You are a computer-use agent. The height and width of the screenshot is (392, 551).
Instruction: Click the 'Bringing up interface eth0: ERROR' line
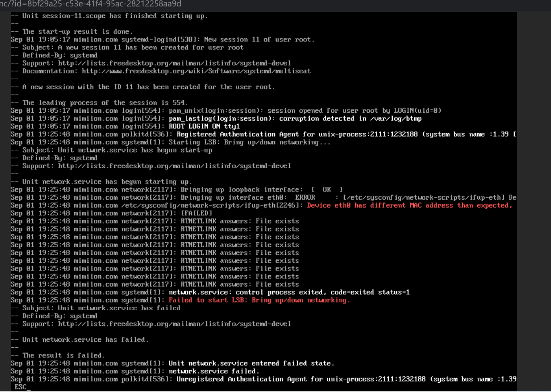(x=263, y=198)
